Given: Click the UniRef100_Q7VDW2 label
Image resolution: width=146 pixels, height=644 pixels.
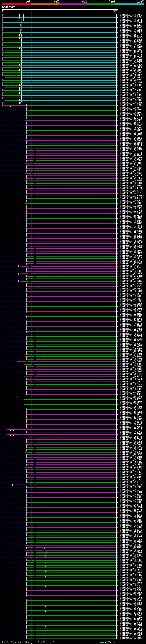Looking at the screenshot, I should click(131, 50).
